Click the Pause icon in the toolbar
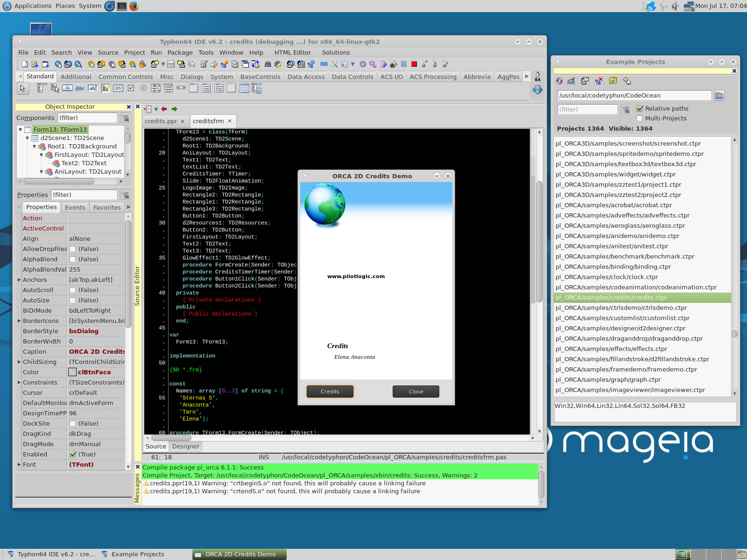This screenshot has height=560, width=747. click(404, 64)
